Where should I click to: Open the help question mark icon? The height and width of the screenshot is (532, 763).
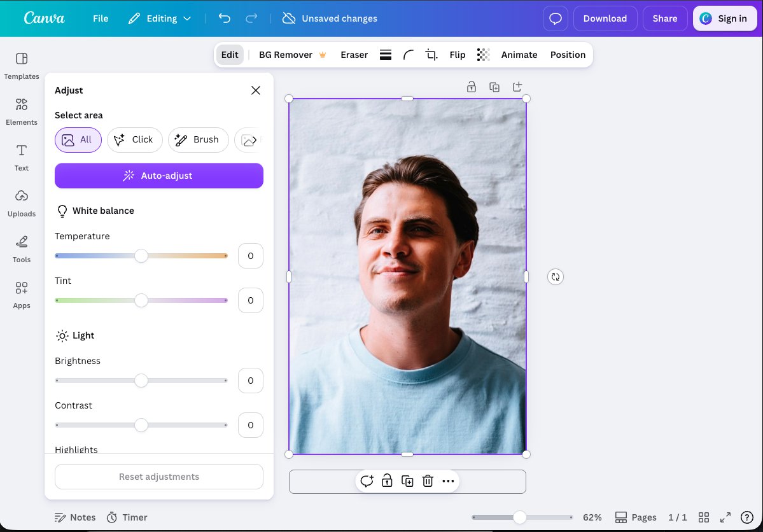click(x=746, y=517)
